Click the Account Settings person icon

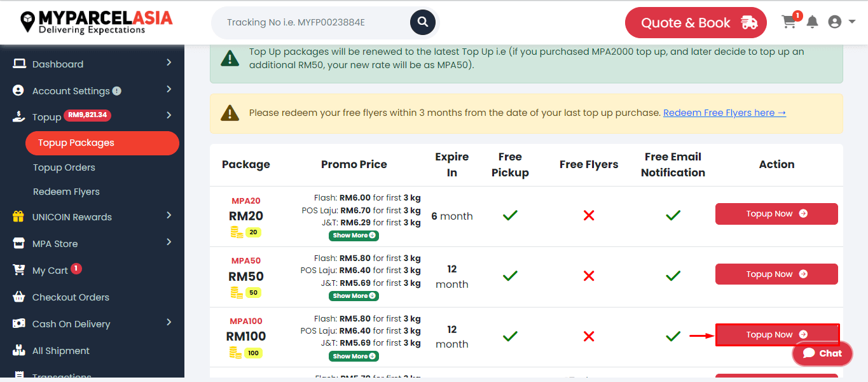[18, 90]
